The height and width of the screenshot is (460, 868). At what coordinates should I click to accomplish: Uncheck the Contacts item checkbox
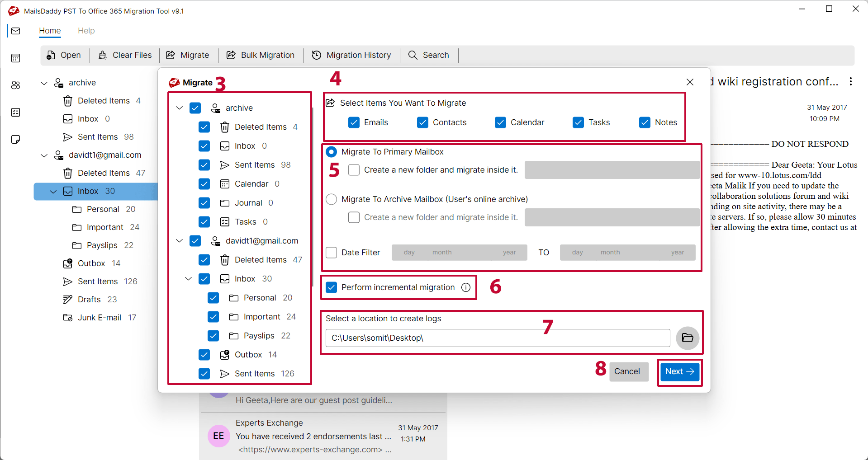coord(422,122)
